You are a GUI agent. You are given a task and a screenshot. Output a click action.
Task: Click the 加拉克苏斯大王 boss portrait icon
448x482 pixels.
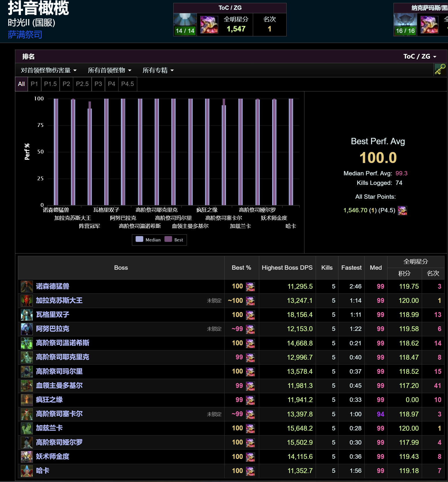(x=27, y=301)
